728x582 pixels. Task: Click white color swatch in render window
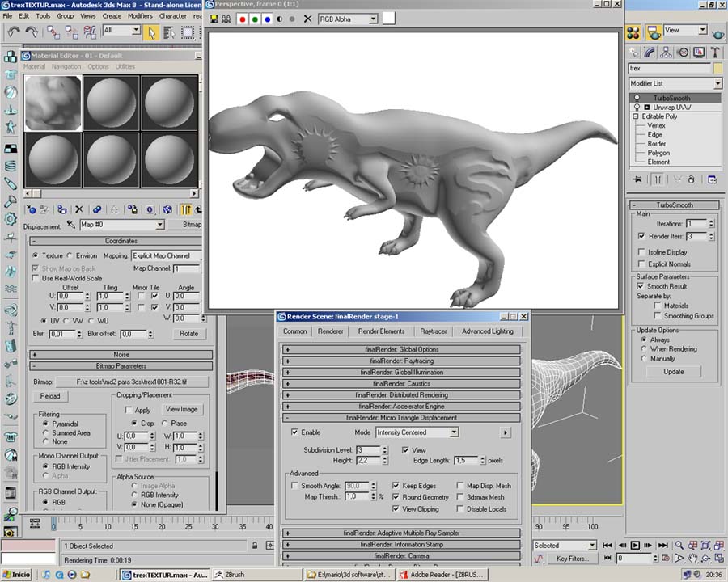coord(388,19)
